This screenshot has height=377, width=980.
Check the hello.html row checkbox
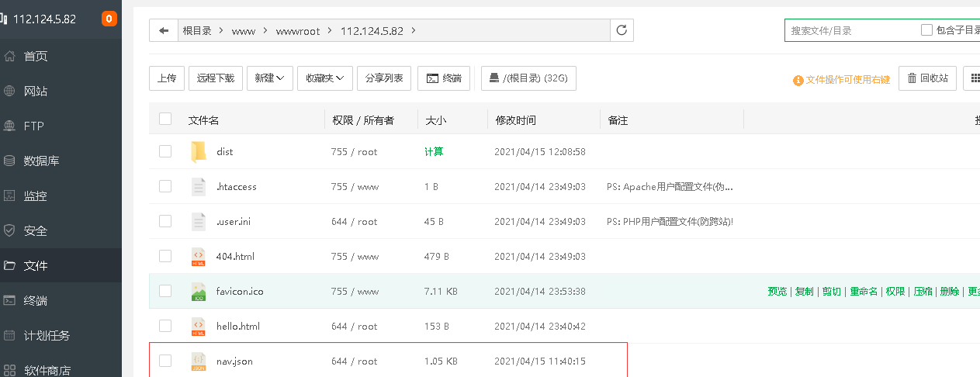[165, 326]
